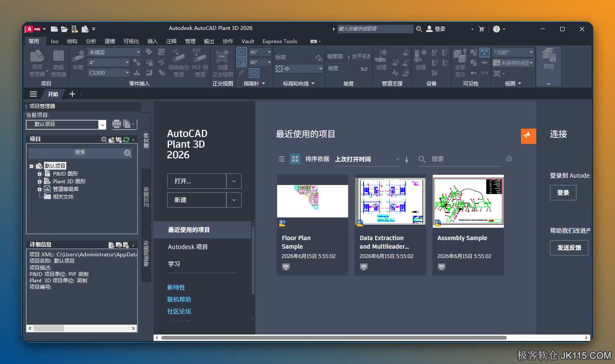Click the search magnifier in title bar
Image resolution: width=615 pixels, height=364 pixels.
pyautogui.click(x=419, y=29)
